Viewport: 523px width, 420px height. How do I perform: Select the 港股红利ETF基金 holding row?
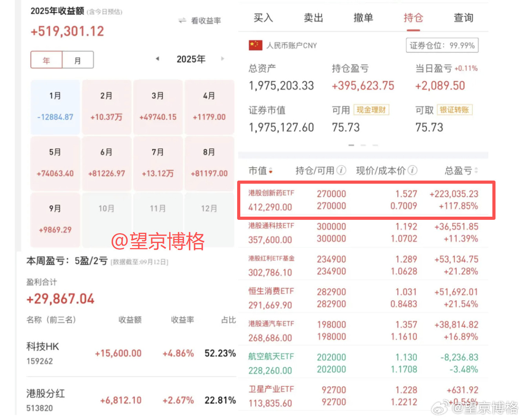[363, 265]
